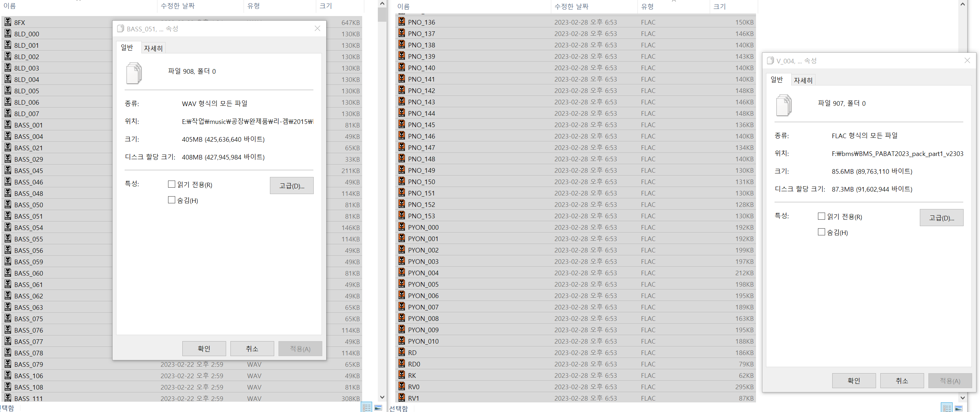Viewport: 980px width, 412px height.
Task: Click the WAV icon next to BASS_001
Action: point(7,125)
